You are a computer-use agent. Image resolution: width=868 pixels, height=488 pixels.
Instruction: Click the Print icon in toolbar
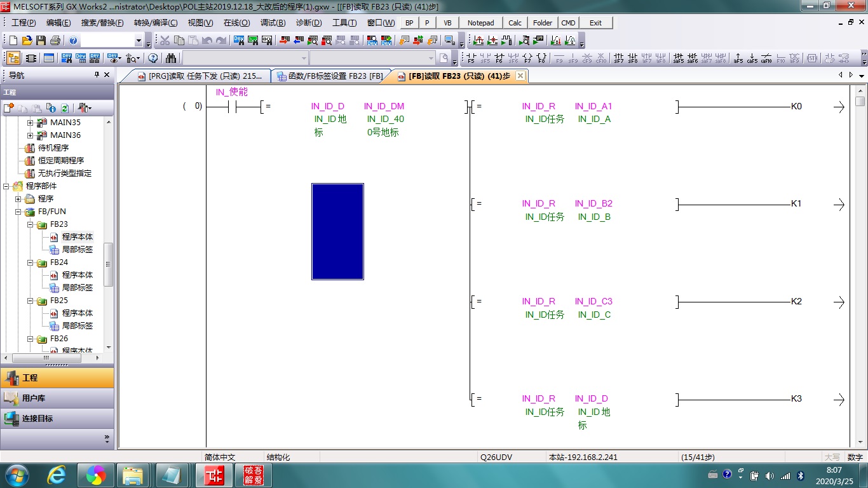55,41
